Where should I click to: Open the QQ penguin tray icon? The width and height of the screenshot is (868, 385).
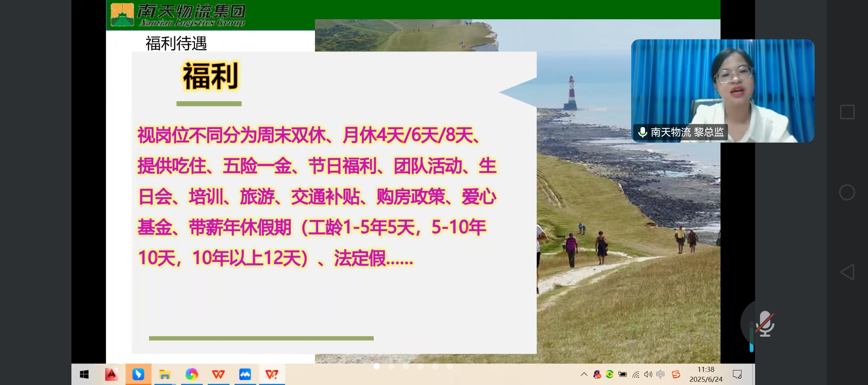coord(597,374)
